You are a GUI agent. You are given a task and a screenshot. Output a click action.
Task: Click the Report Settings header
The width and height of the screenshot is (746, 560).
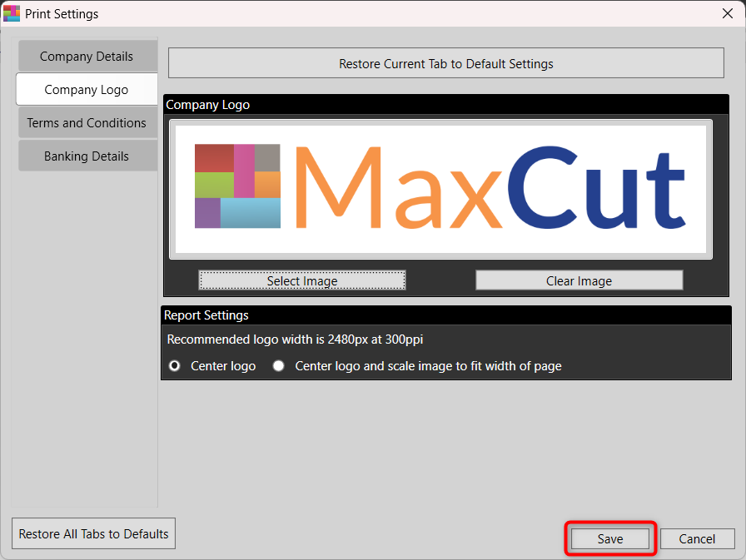tap(446, 315)
